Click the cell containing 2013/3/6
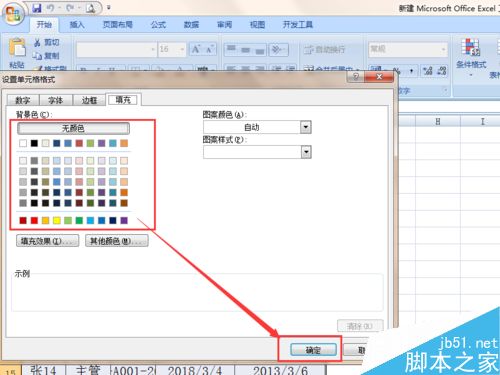 [280, 370]
